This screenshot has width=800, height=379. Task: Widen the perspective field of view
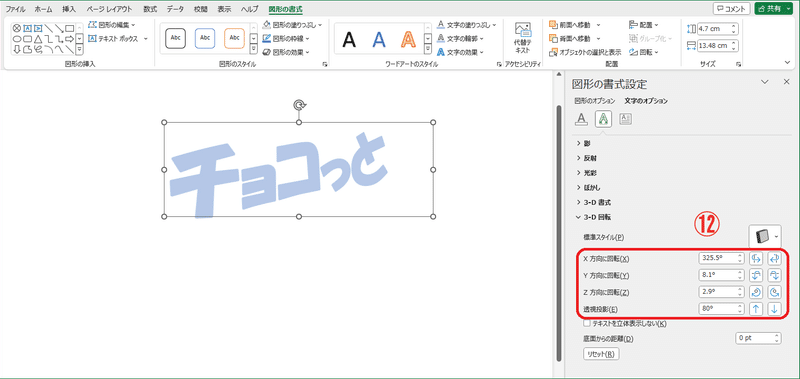coord(774,309)
